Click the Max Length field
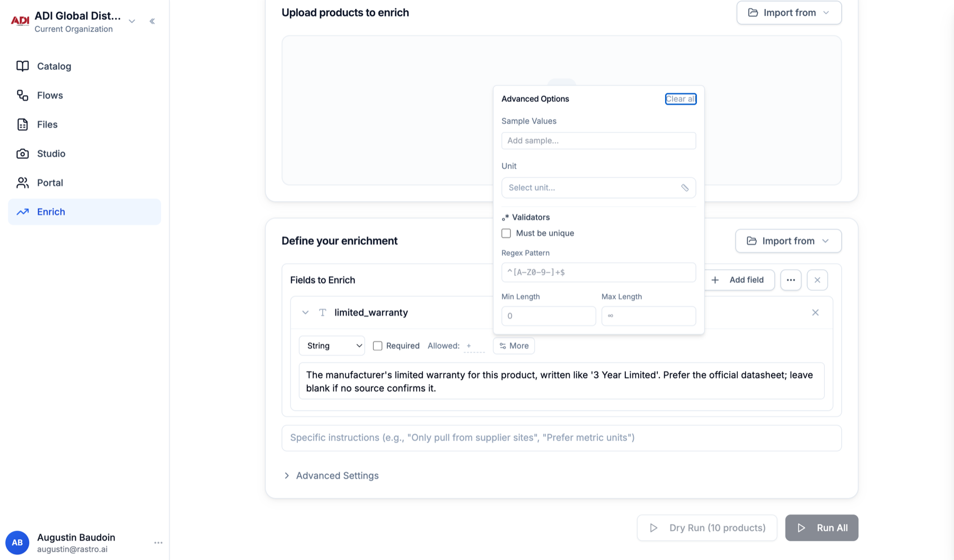954x560 pixels. (648, 316)
